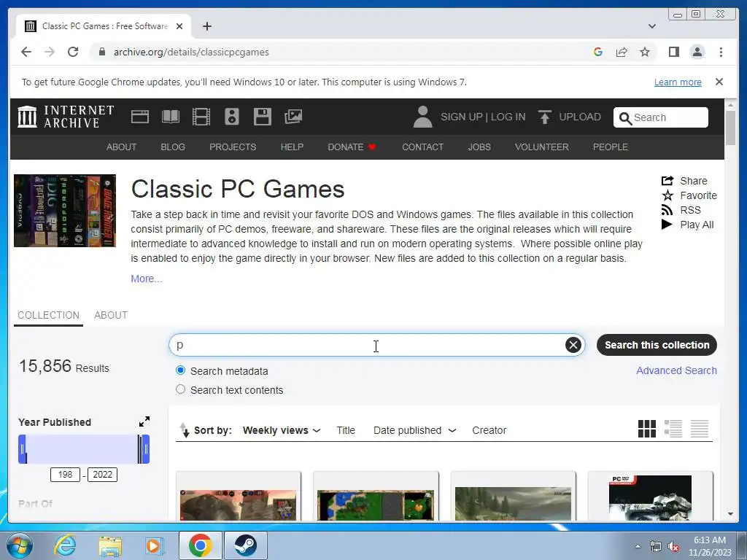Open Chrome three-dot menu

coord(721,52)
